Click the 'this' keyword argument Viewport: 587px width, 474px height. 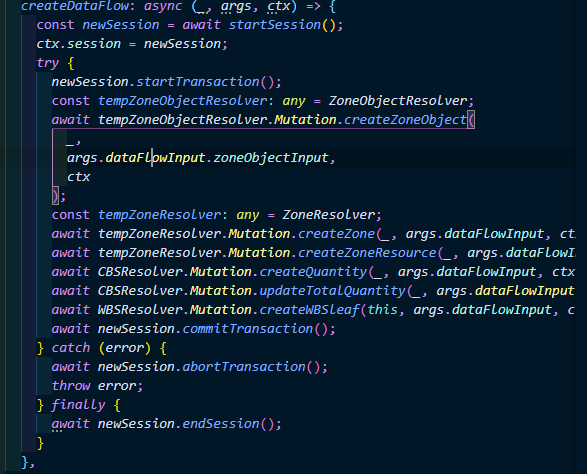(x=383, y=310)
